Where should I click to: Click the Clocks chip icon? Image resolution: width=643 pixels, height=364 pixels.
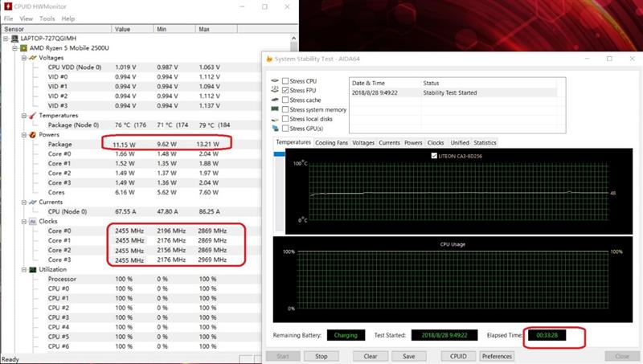coord(33,221)
